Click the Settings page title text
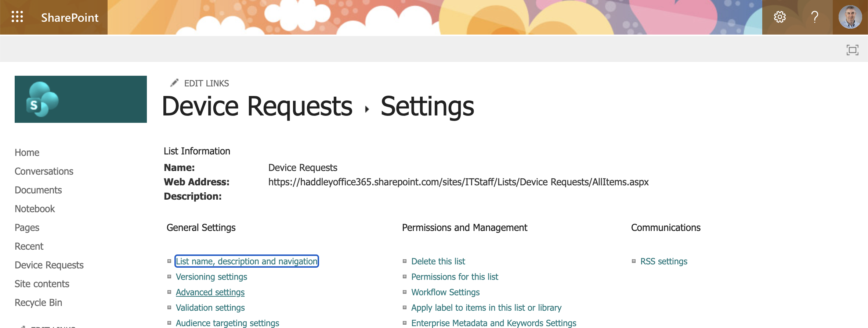Viewport: 868px width, 328px height. [x=427, y=106]
